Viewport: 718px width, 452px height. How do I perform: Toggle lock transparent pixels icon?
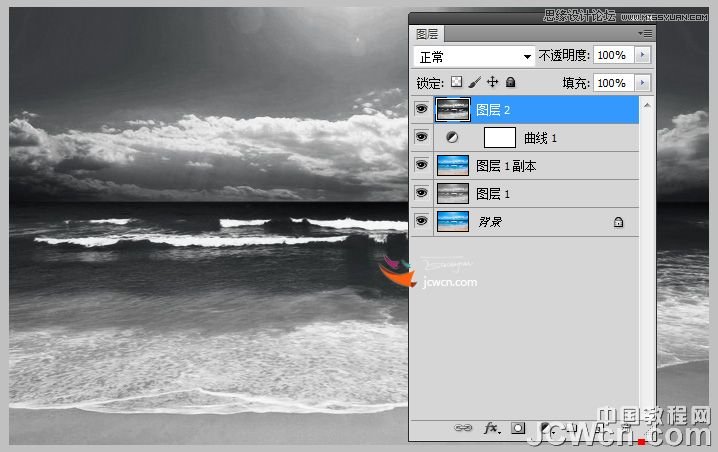pyautogui.click(x=457, y=82)
